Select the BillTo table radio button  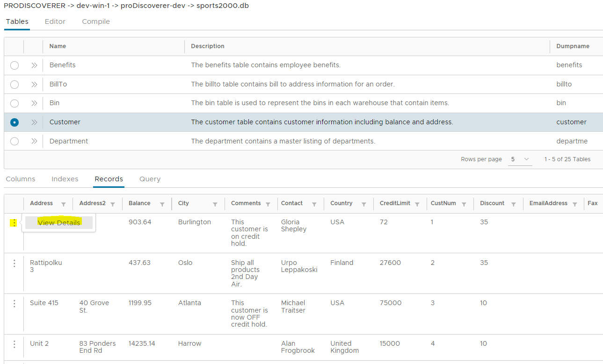(14, 84)
